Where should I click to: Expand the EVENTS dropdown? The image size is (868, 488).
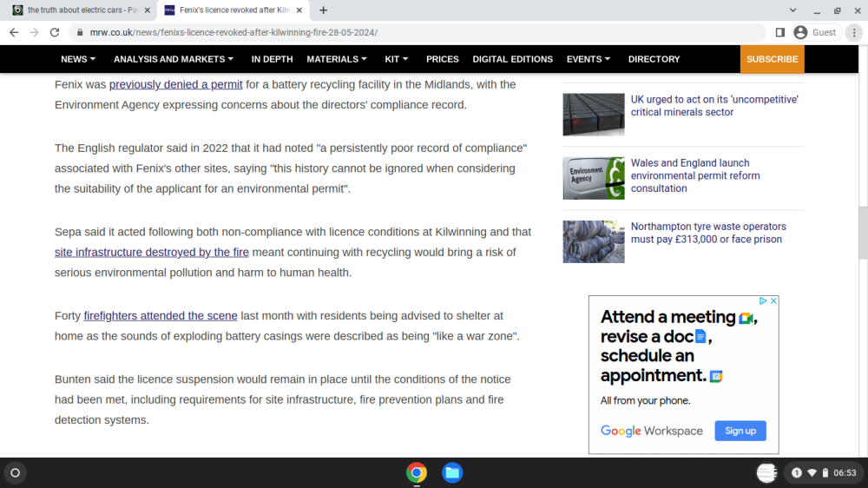pos(589,59)
